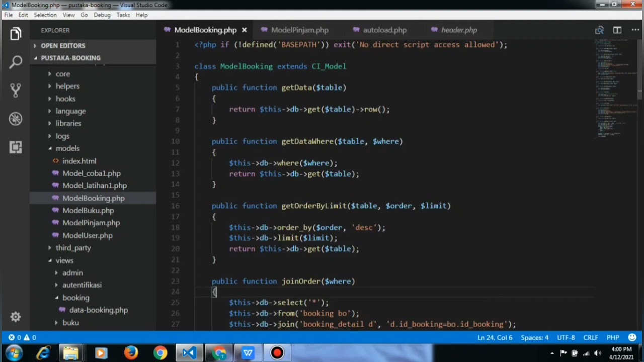Expand the helpers folder
Screen dimensions: 644x362
[67, 86]
